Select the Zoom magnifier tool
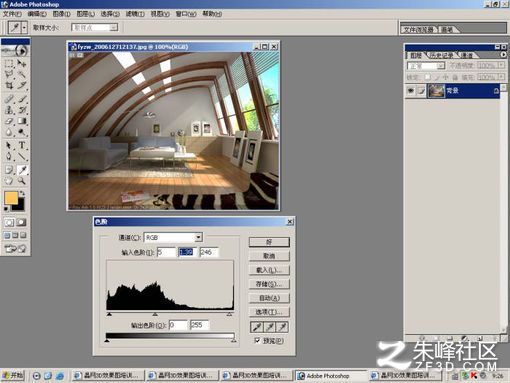510x383 pixels. pyautogui.click(x=22, y=181)
